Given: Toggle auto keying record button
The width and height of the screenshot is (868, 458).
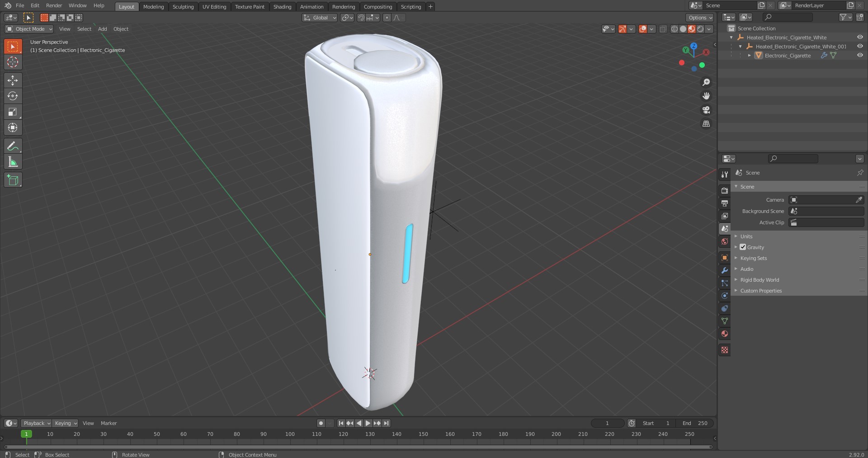Looking at the screenshot, I should click(x=321, y=423).
